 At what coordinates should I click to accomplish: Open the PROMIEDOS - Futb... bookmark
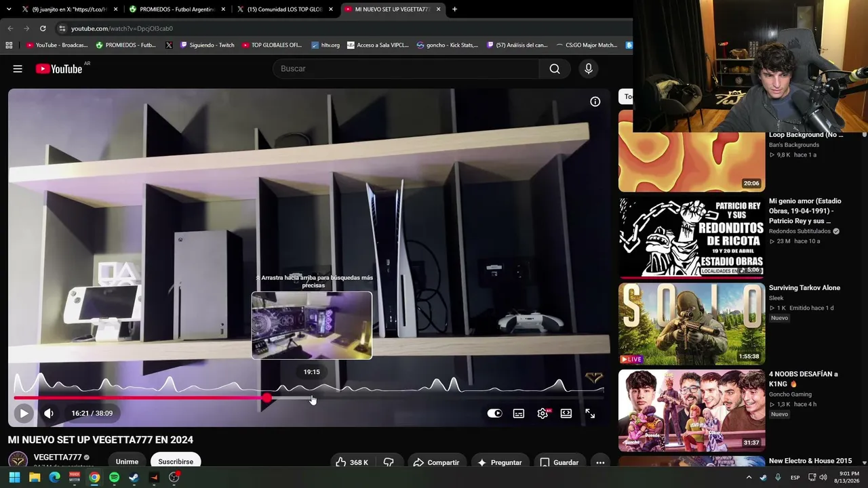[126, 45]
